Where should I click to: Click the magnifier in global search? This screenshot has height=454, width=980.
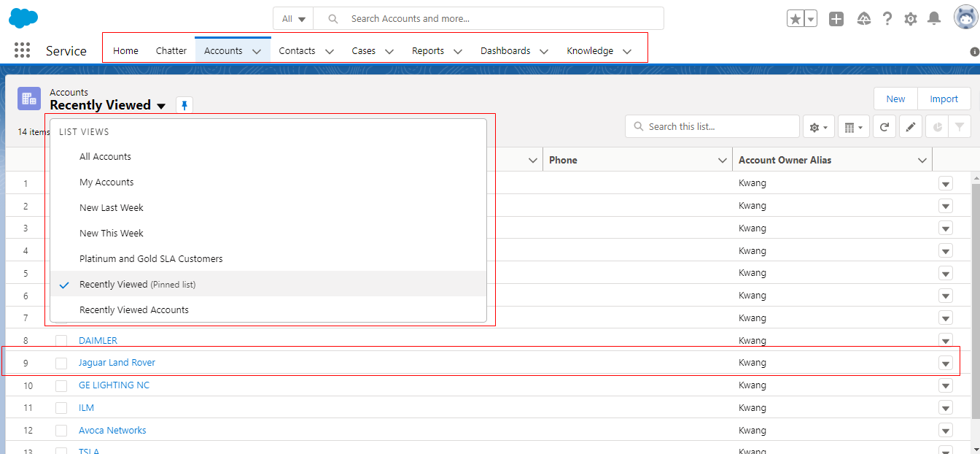point(333,19)
